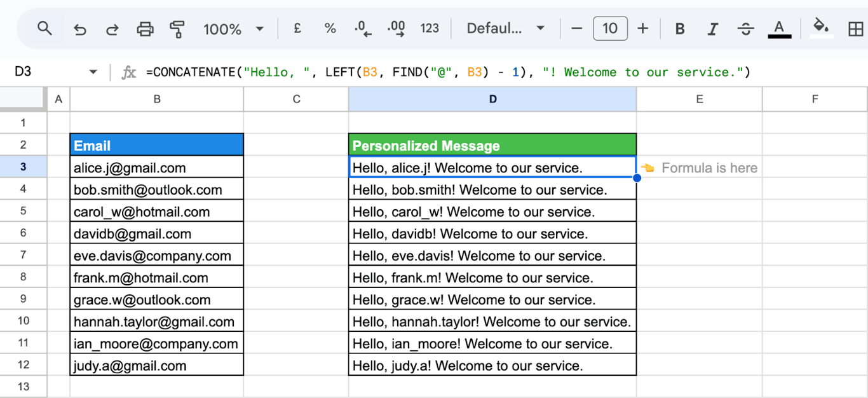Image resolution: width=868 pixels, height=398 pixels.
Task: Format as currency with pound icon
Action: point(297,28)
